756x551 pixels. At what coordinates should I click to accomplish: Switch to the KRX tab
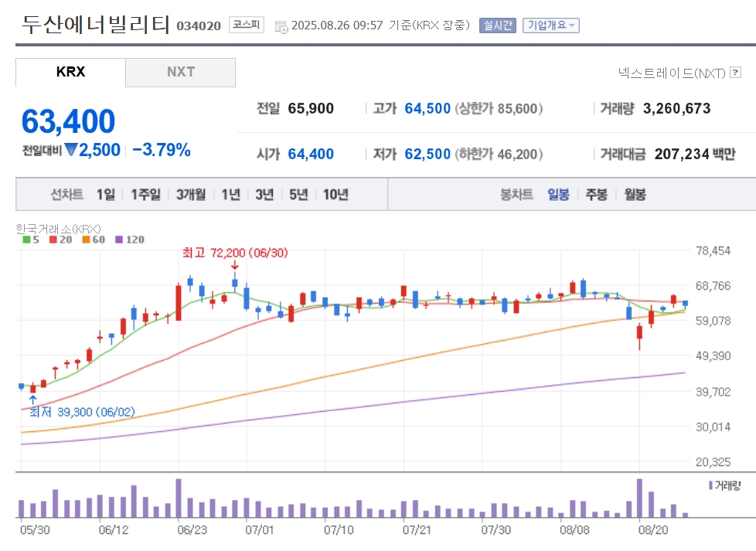tap(70, 73)
